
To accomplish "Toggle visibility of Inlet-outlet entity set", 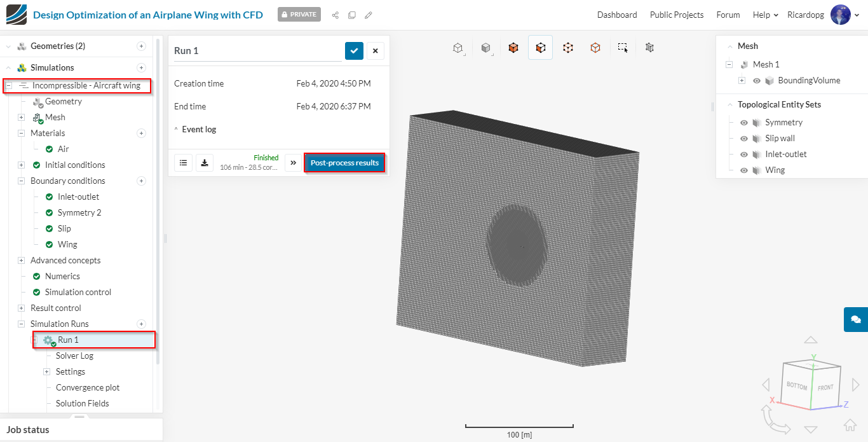I will pyautogui.click(x=744, y=155).
